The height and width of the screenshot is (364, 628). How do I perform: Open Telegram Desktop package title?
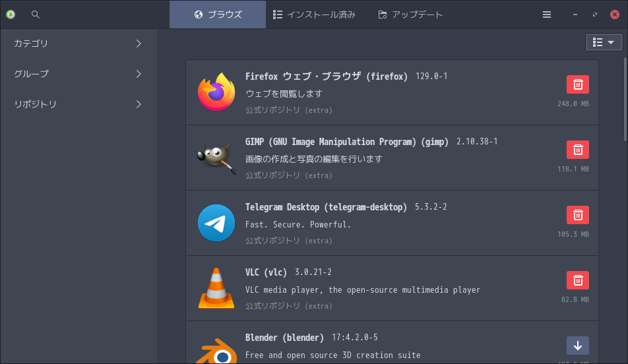(326, 207)
